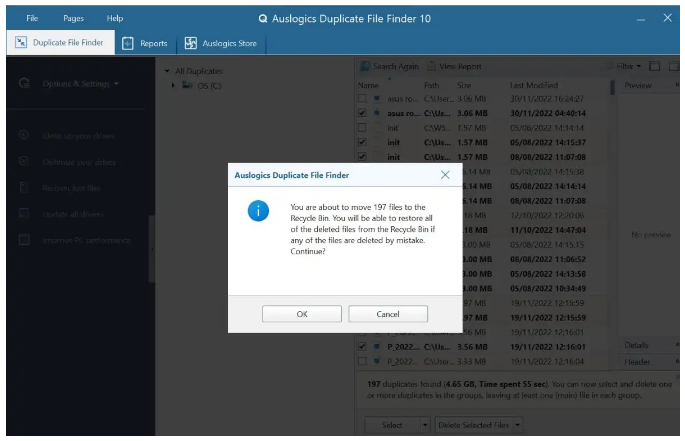Click the Optimize your drives icon
Screen dimensions: 685x441
tap(24, 161)
